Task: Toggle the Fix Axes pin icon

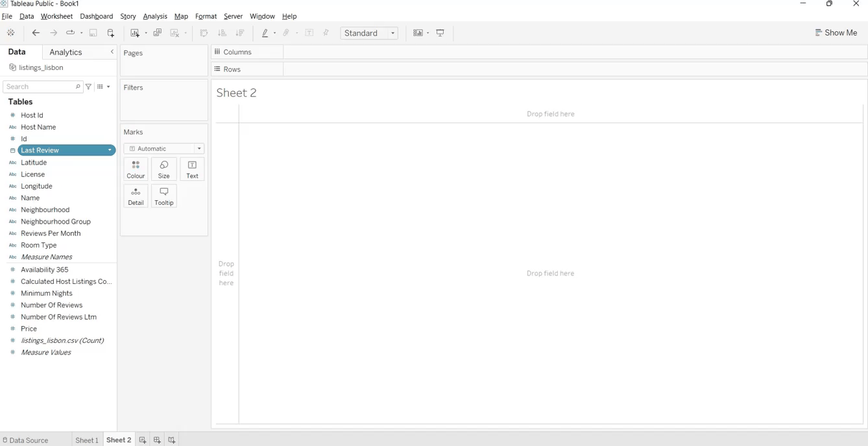Action: pyautogui.click(x=326, y=33)
